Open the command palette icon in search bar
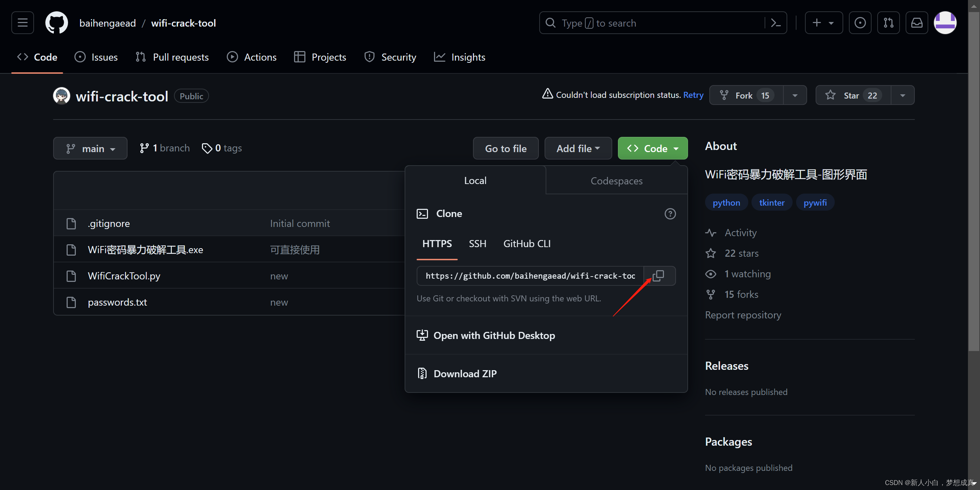Viewport: 980px width, 490px height. click(775, 23)
